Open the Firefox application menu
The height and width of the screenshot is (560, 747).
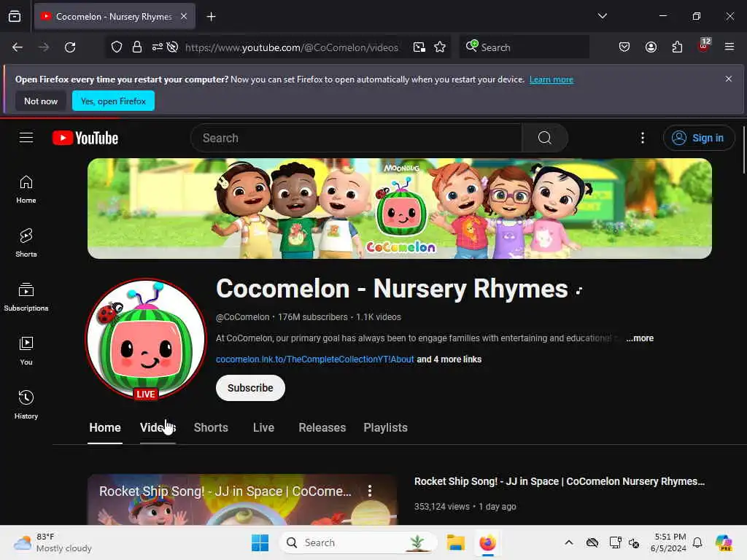(x=729, y=47)
